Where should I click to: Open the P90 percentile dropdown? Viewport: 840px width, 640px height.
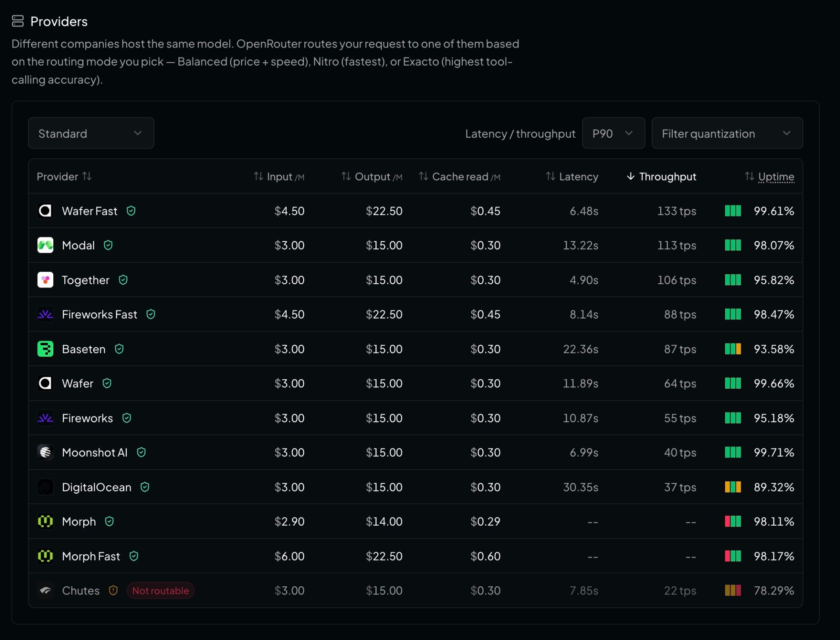tap(614, 133)
